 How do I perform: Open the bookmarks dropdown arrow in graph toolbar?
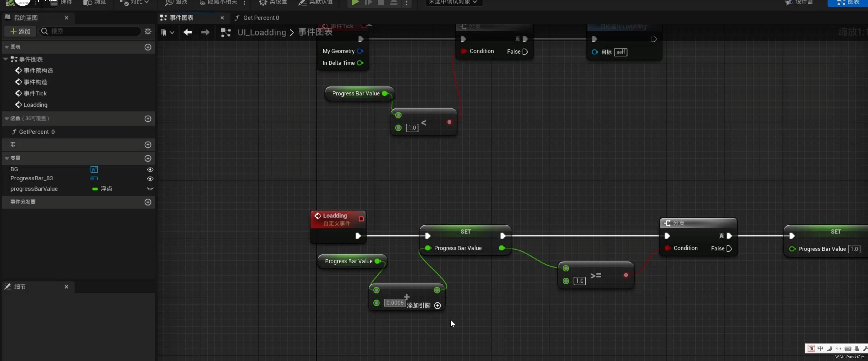[172, 33]
